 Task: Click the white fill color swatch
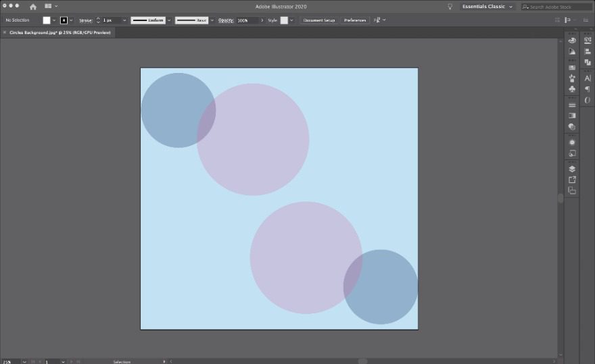(47, 20)
